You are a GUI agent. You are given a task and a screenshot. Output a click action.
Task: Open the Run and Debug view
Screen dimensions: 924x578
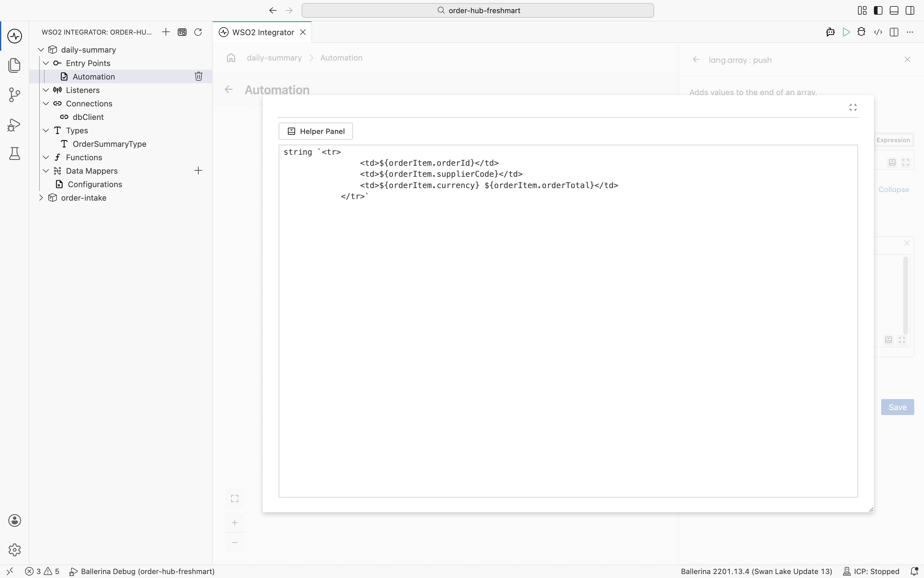click(x=14, y=125)
